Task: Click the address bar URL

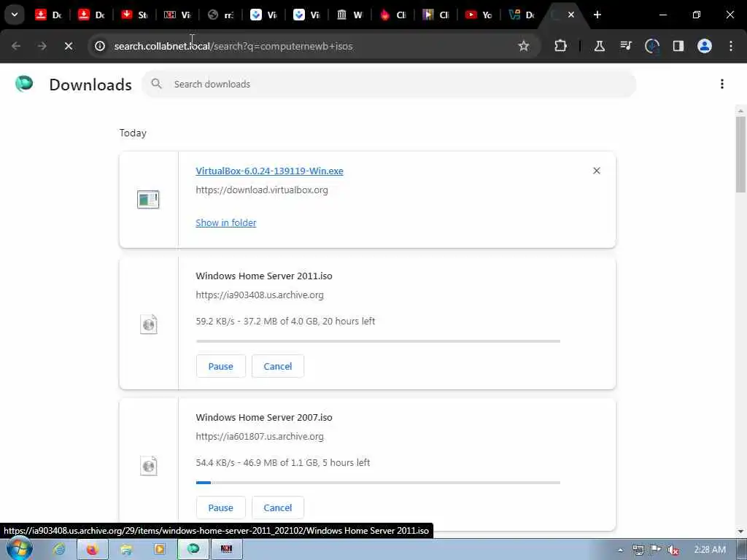Action: click(x=233, y=46)
